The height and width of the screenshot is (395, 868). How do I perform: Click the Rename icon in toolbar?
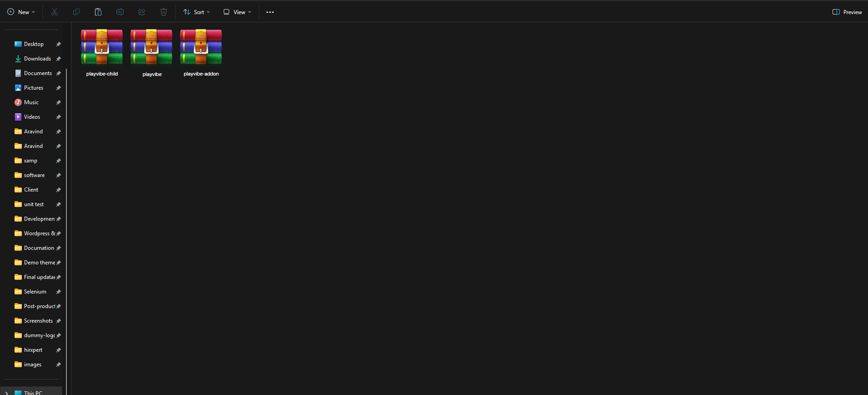[120, 12]
